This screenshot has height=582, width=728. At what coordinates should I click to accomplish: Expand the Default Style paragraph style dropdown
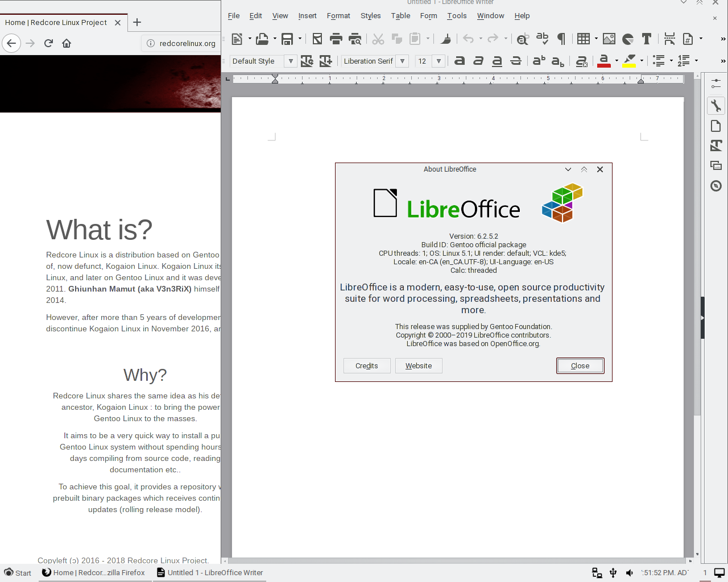[291, 61]
